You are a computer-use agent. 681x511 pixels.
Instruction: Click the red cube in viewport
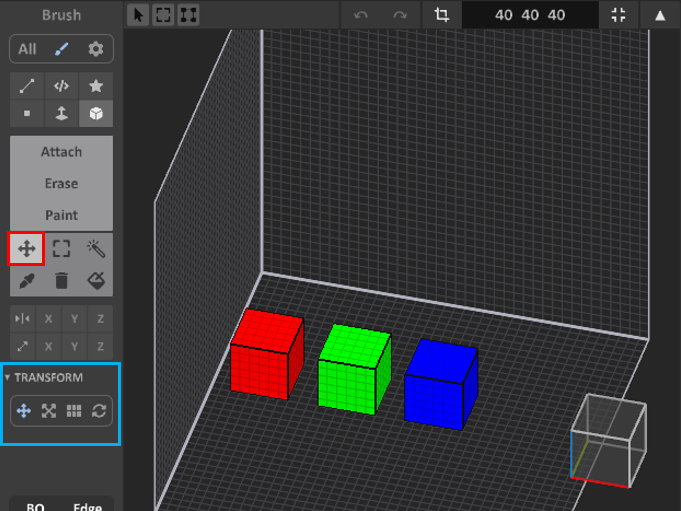(x=266, y=354)
